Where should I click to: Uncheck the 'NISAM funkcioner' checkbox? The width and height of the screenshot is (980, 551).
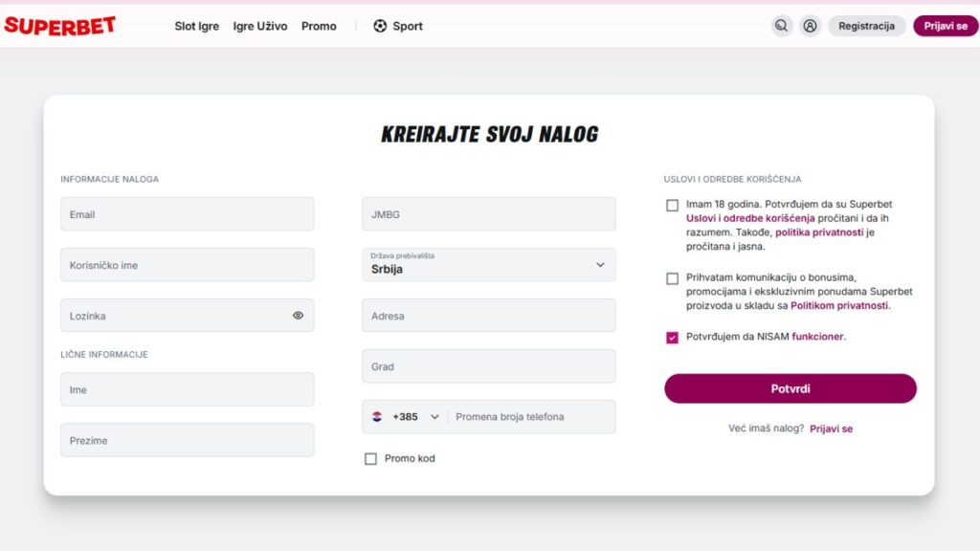(x=672, y=338)
